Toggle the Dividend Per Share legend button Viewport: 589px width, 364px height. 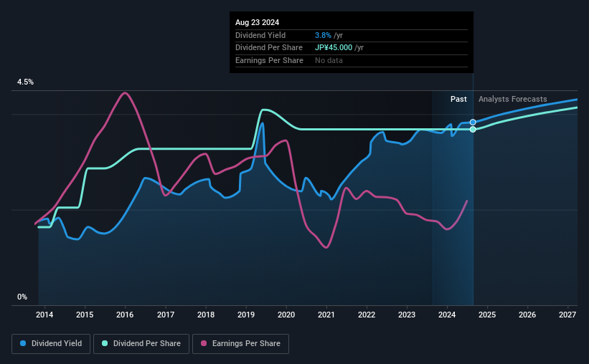(141, 344)
